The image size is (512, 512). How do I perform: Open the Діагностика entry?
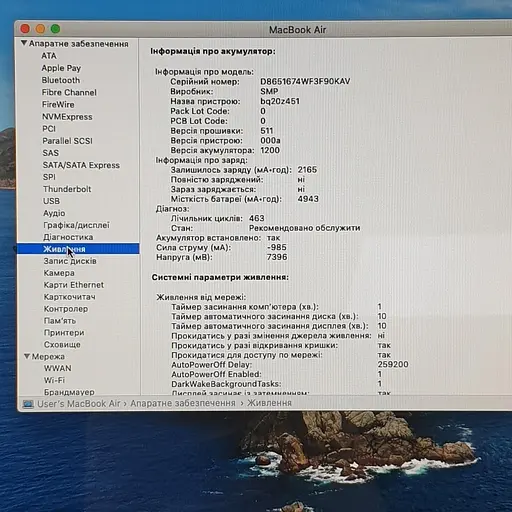pyautogui.click(x=68, y=237)
